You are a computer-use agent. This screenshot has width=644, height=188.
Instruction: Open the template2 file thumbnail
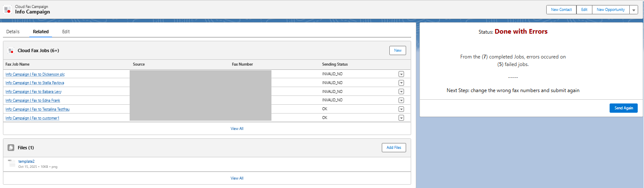(x=11, y=164)
